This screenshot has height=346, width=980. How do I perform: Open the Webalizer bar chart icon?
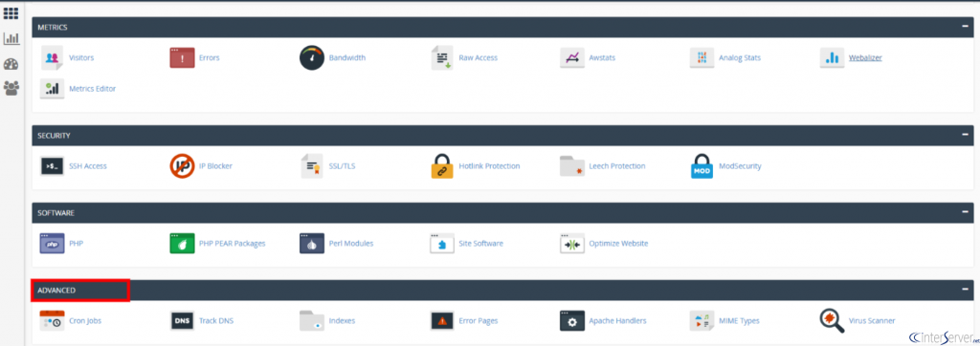pyautogui.click(x=832, y=57)
